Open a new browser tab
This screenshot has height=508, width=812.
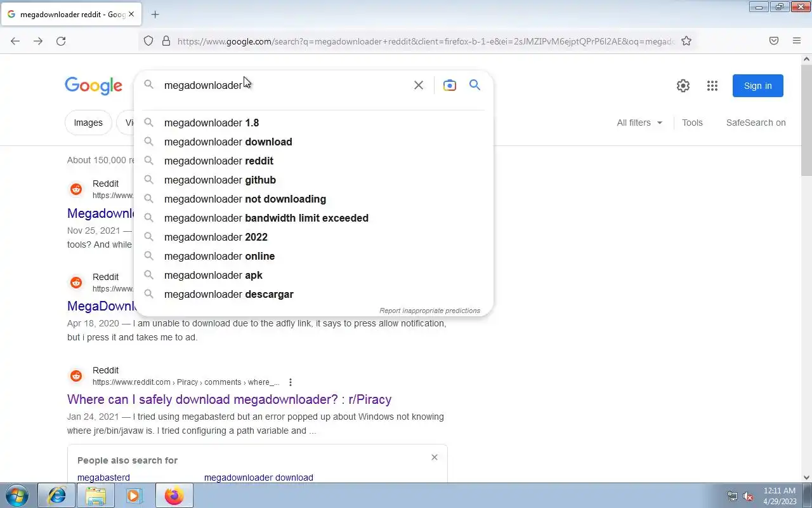pos(155,14)
